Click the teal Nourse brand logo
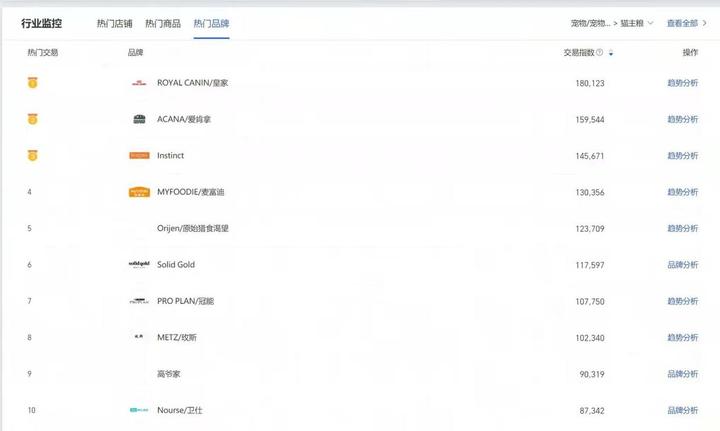Image resolution: width=720 pixels, height=431 pixels. [x=139, y=410]
